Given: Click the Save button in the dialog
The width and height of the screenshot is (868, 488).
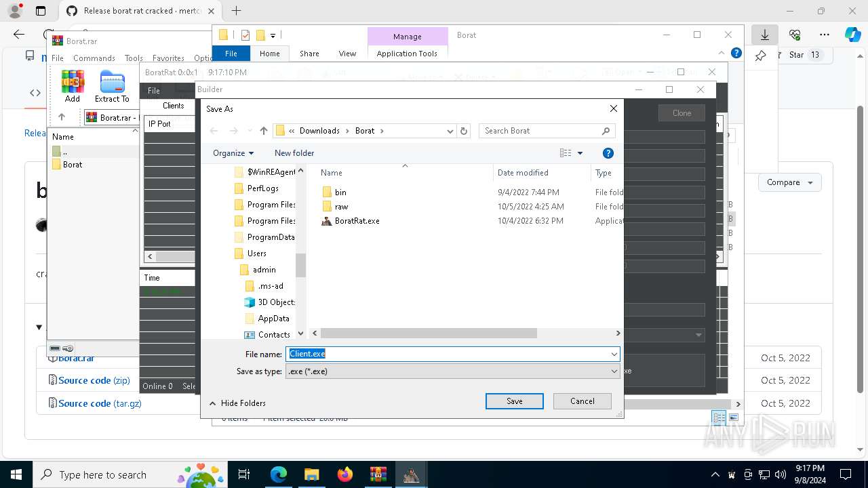Looking at the screenshot, I should (x=515, y=401).
